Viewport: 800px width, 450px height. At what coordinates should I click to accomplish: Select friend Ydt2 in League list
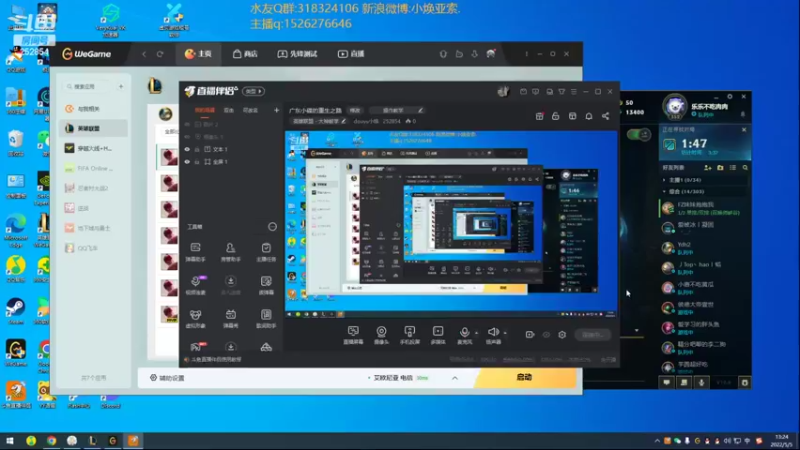[x=705, y=248]
